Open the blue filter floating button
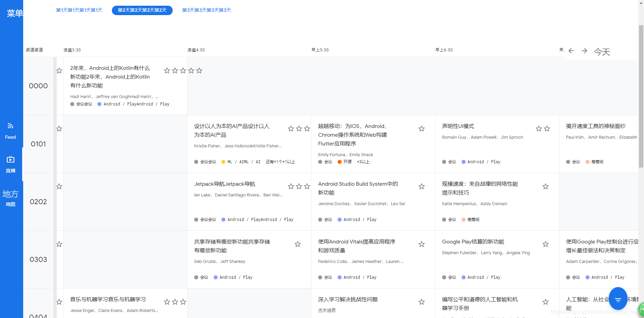This screenshot has height=318, width=644. tap(618, 299)
